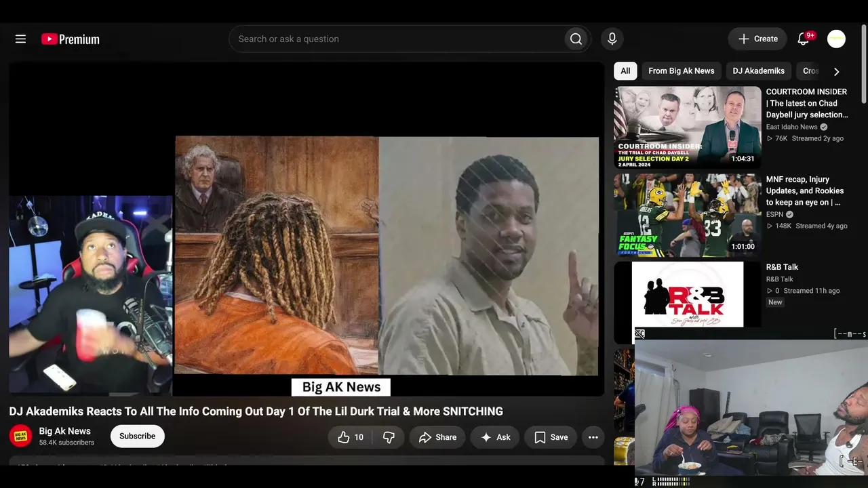Open the MNF recap, Injury Updates video title
The width and height of the screenshot is (868, 488).
[805, 191]
